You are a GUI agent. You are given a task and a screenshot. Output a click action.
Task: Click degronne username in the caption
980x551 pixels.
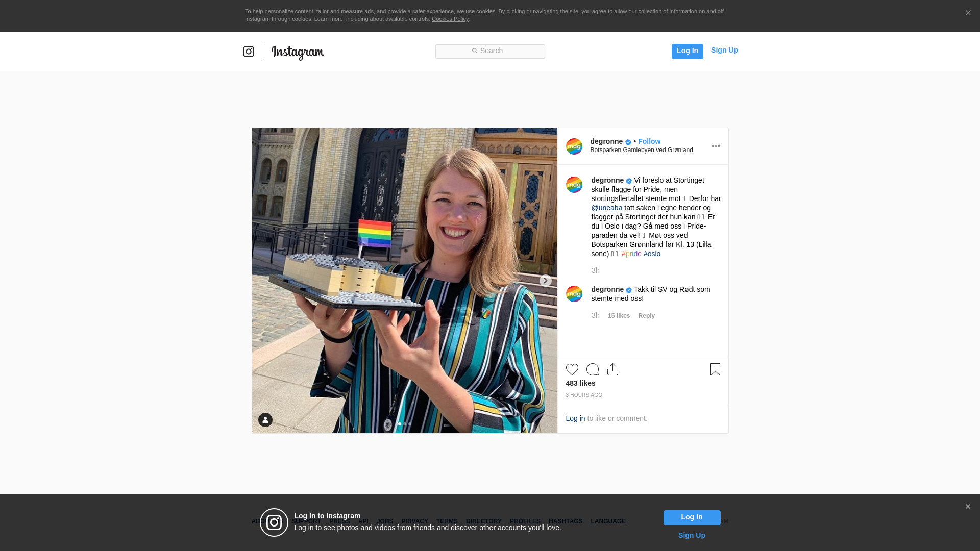607,180
